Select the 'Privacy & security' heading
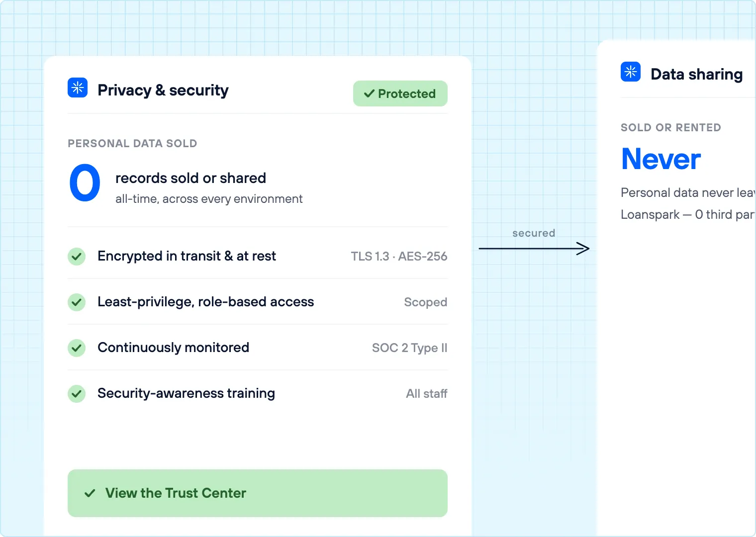 pos(163,90)
